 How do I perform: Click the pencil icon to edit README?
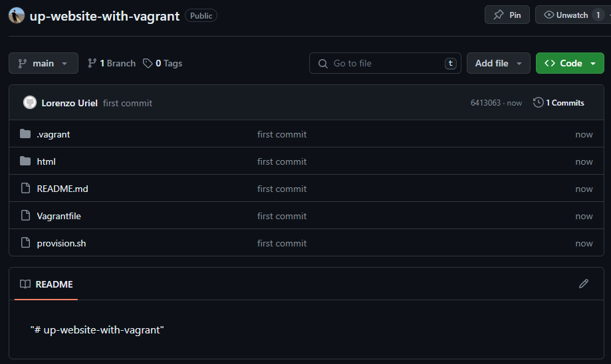point(583,284)
